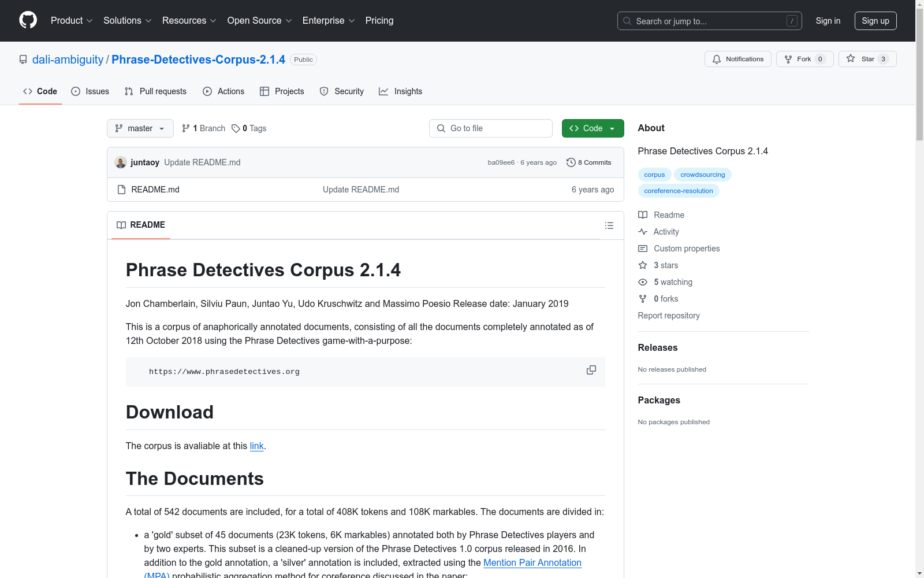Open the Pricing page
Viewport: 924px width, 578px height.
pos(379,21)
